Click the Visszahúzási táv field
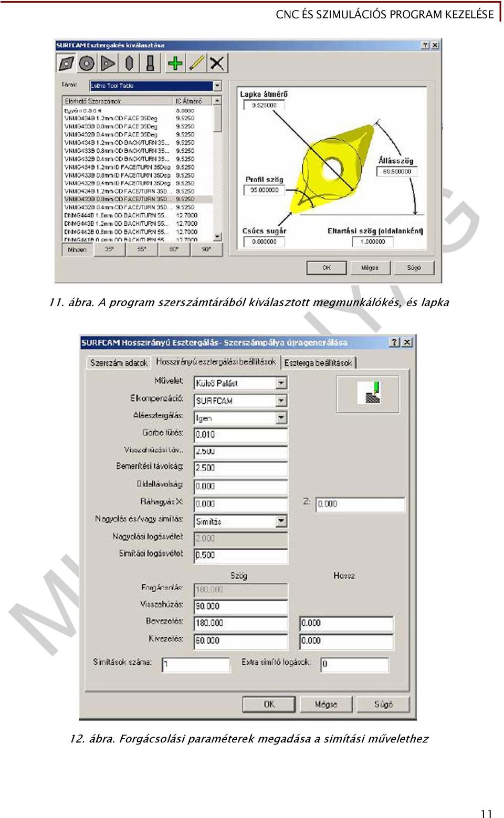Viewport: 504px width, 818px height. click(x=240, y=452)
